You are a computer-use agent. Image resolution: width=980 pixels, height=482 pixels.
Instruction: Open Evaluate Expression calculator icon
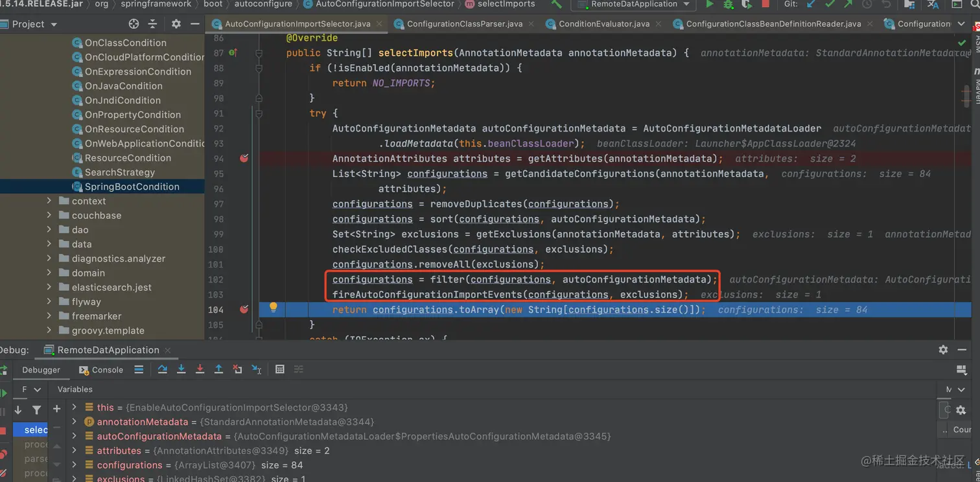[x=280, y=369]
